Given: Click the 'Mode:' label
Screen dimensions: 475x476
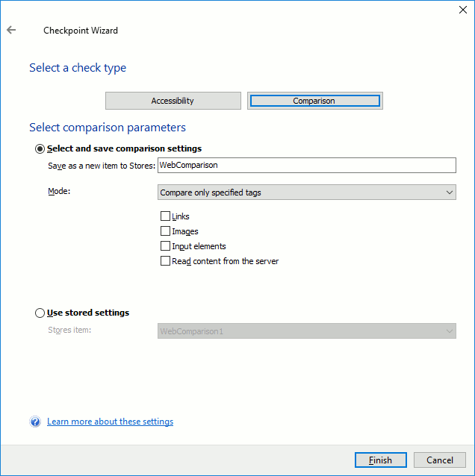Looking at the screenshot, I should coord(59,191).
